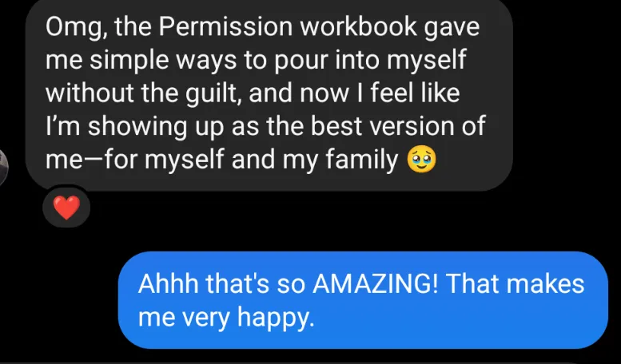Select the blue sent message bubble
Viewport: 621px width, 364px height.
coord(363,300)
